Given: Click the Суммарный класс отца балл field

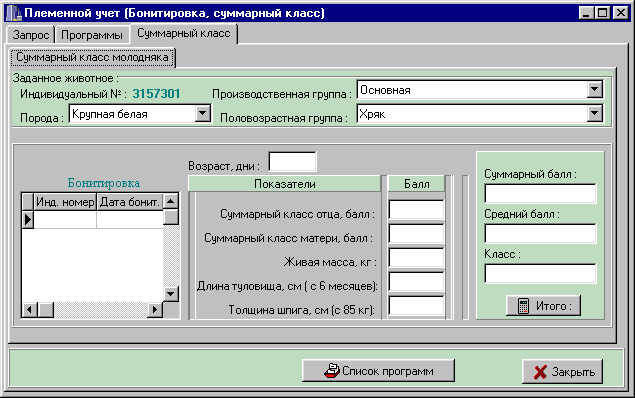Looking at the screenshot, I should [416, 210].
